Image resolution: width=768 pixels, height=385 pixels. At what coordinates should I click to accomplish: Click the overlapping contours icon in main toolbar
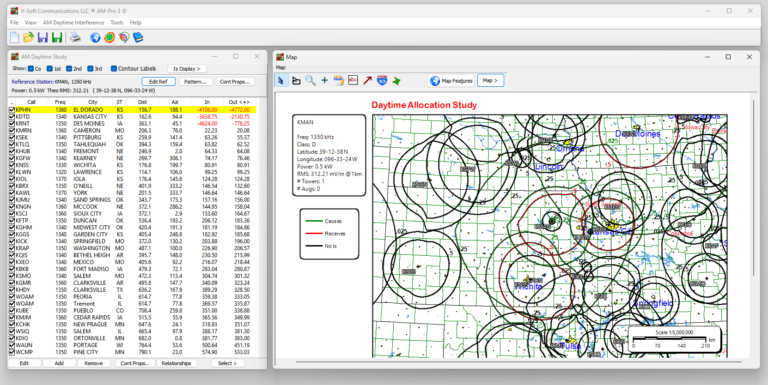(124, 37)
